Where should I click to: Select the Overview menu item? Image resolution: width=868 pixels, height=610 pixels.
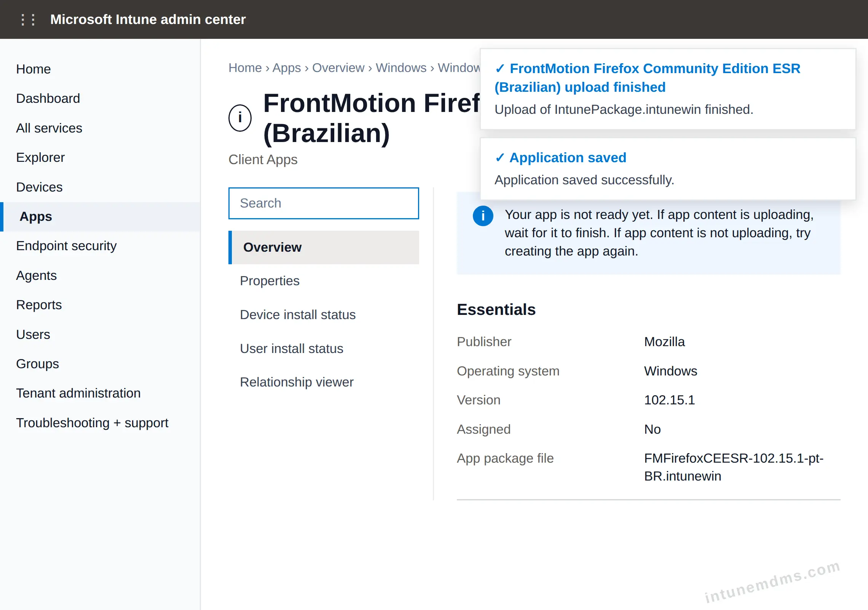[x=324, y=248]
